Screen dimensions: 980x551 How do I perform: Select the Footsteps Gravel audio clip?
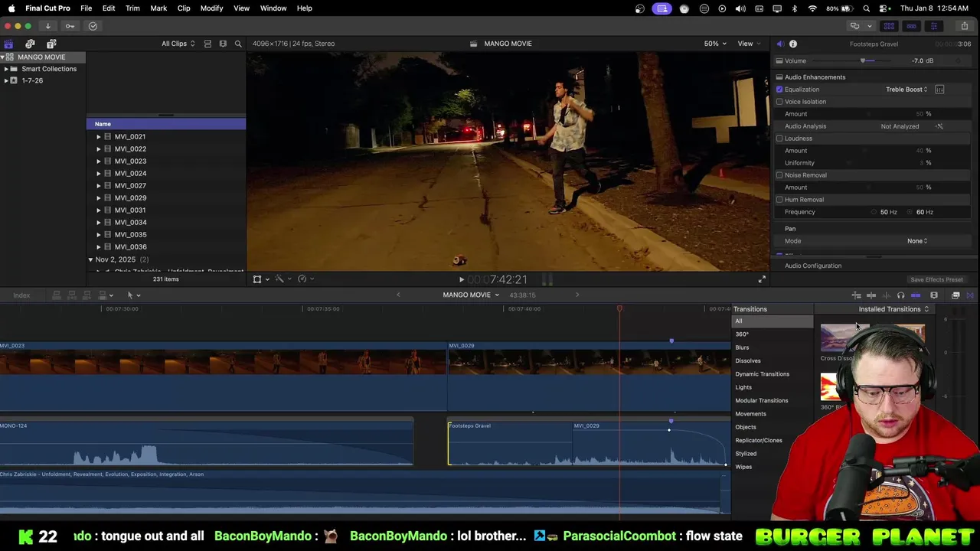pyautogui.click(x=510, y=444)
